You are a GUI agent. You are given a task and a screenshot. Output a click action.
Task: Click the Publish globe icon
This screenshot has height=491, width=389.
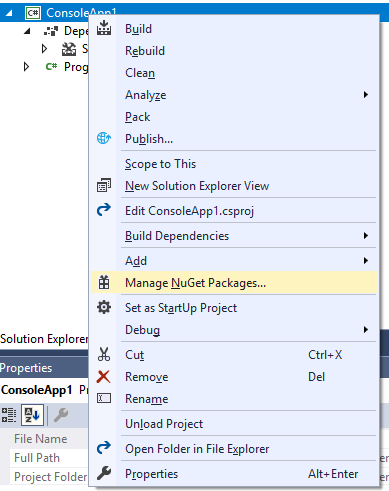click(104, 138)
